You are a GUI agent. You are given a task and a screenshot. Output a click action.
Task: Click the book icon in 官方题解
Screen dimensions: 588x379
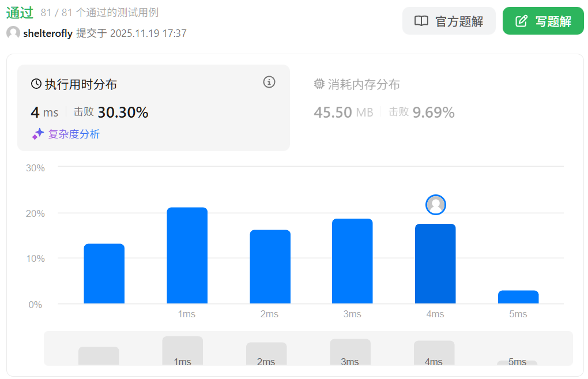(421, 21)
